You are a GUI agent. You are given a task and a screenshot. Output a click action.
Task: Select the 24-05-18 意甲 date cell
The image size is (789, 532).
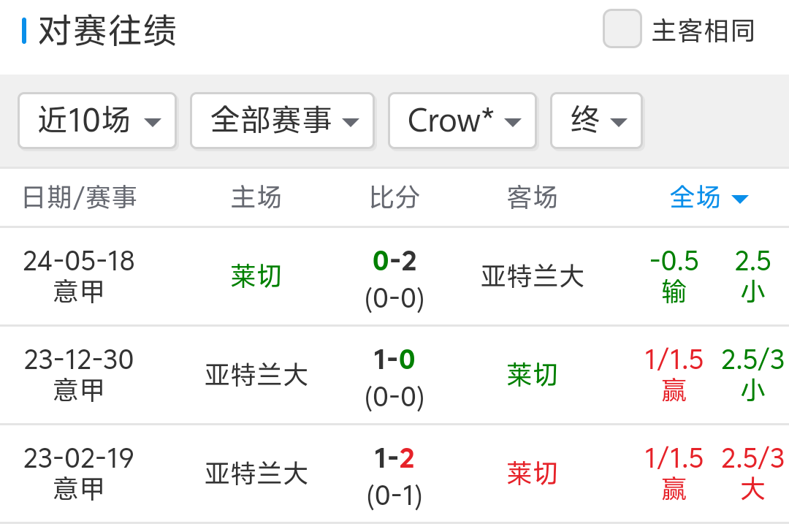coord(79,276)
